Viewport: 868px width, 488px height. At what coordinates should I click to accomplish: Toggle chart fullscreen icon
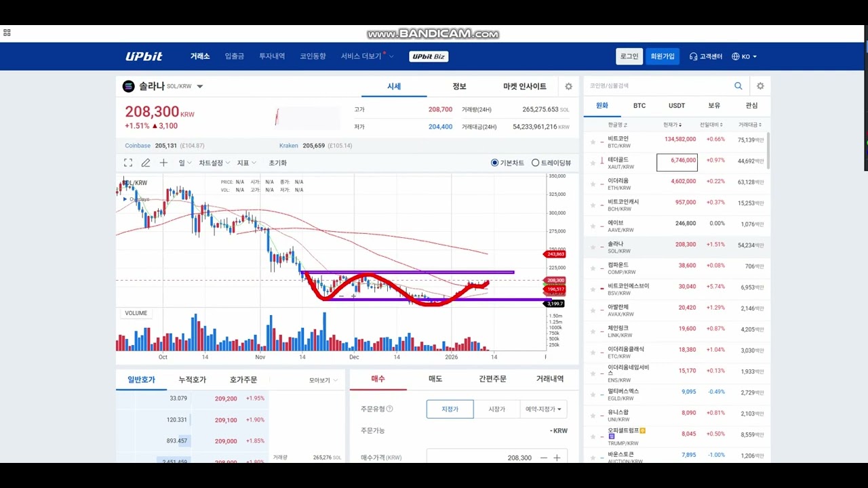pyautogui.click(x=128, y=163)
